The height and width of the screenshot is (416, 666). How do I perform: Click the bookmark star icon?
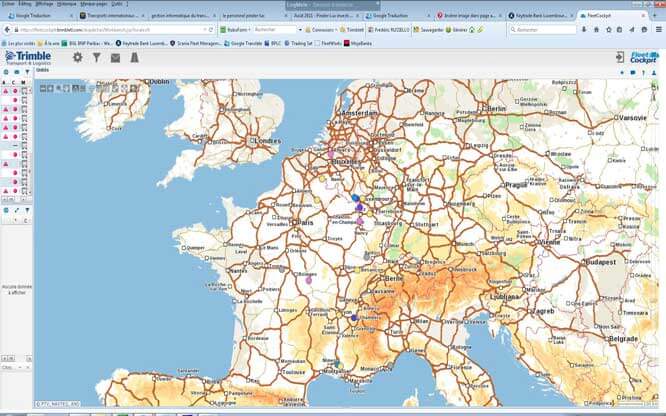(x=609, y=30)
